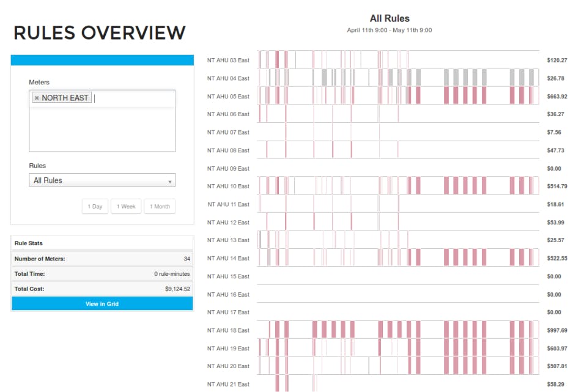Click the NT AHU 18 East label
587x392 pixels.
coord(228,331)
